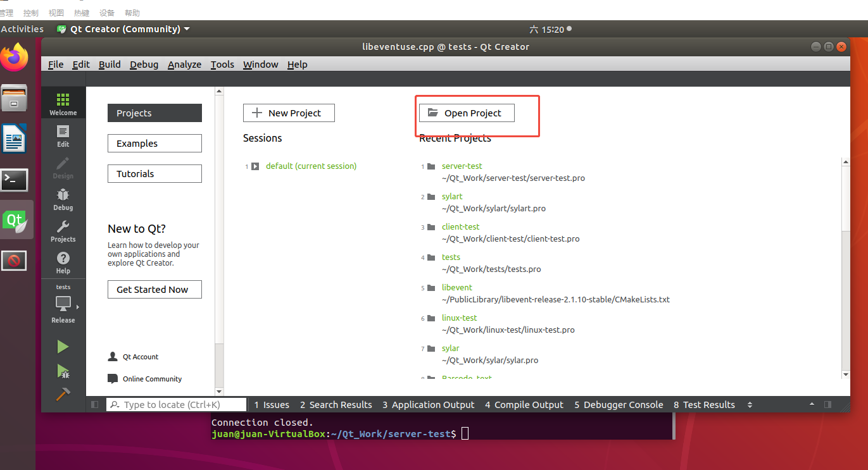Expand the default session arrow icon
The image size is (868, 470).
click(255, 166)
